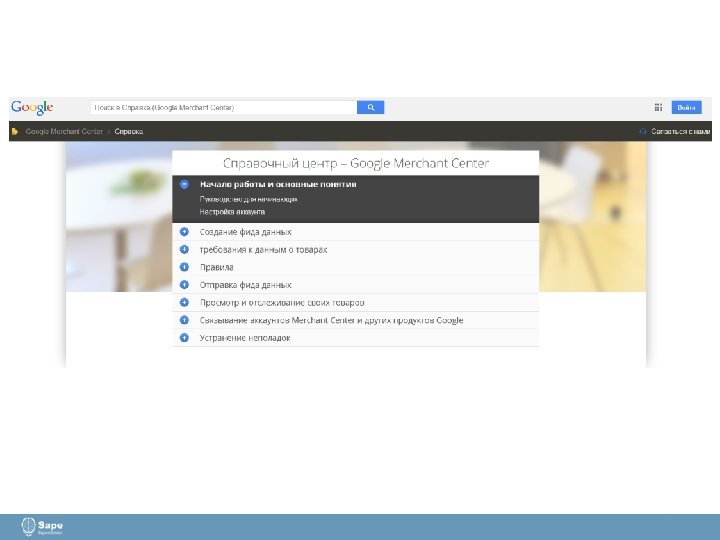Expand the Просмотр и отслеживание своих товаров section

184,302
